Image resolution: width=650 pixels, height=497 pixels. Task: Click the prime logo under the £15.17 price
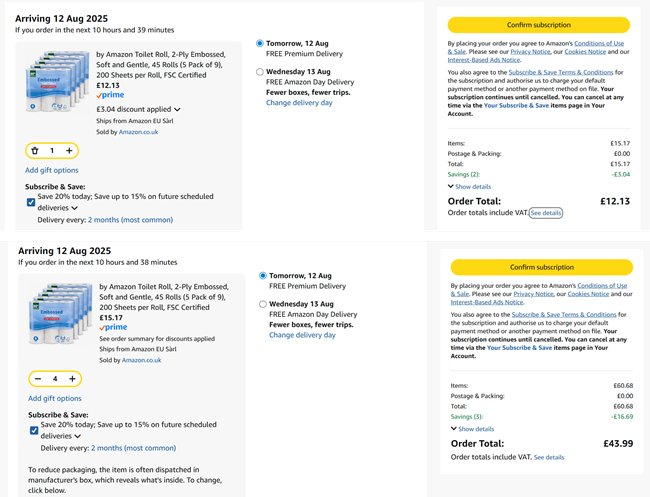113,327
